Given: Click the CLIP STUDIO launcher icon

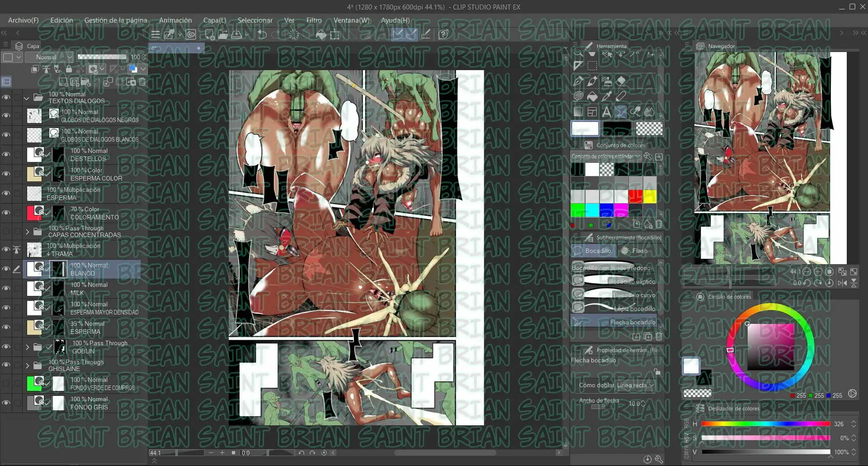Looking at the screenshot, I should pos(191,34).
